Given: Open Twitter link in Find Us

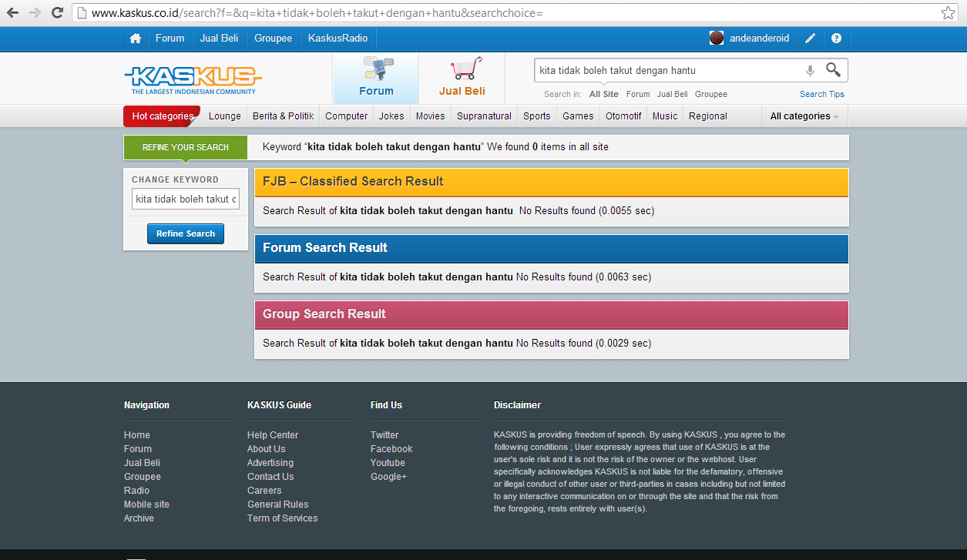Looking at the screenshot, I should click(x=384, y=435).
